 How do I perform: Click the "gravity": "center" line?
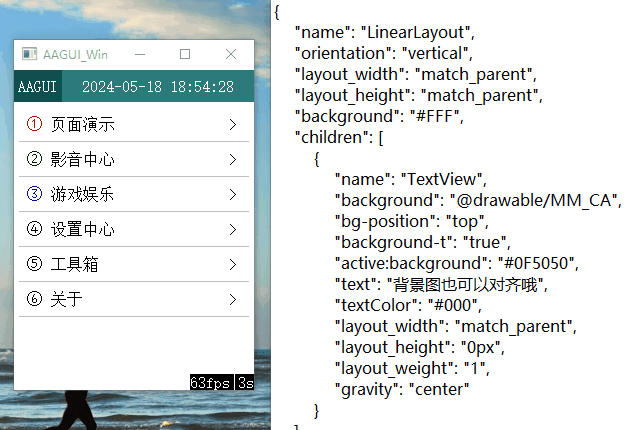(x=402, y=389)
